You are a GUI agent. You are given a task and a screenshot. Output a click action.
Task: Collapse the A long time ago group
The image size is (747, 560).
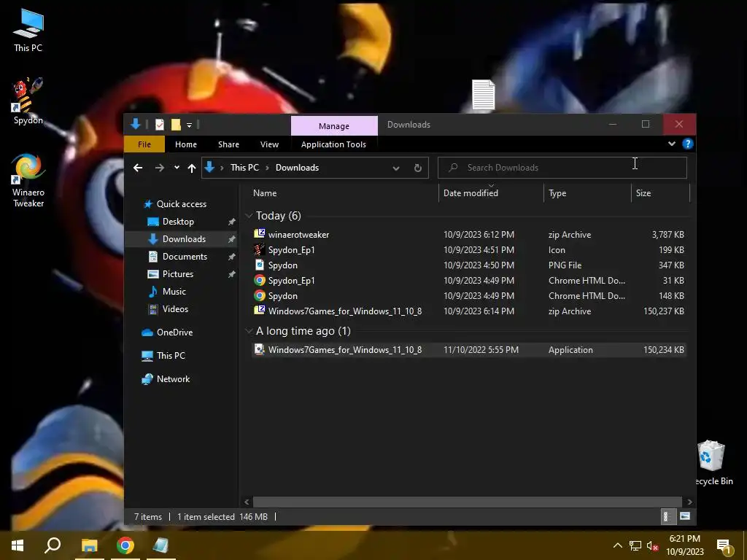point(249,330)
